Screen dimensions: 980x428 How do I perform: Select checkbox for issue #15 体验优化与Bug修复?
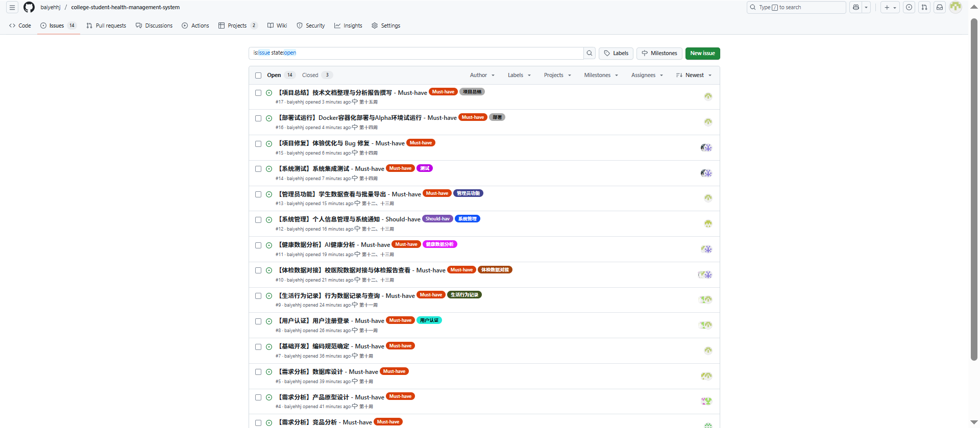(258, 144)
